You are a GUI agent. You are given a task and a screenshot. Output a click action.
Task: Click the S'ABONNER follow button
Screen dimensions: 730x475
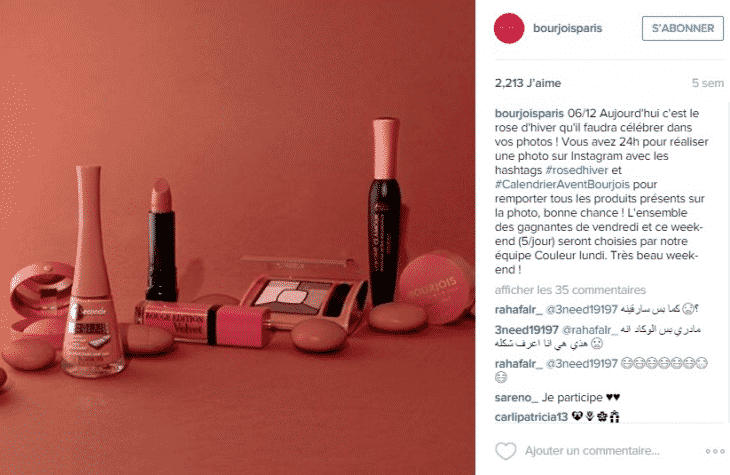[x=683, y=28]
